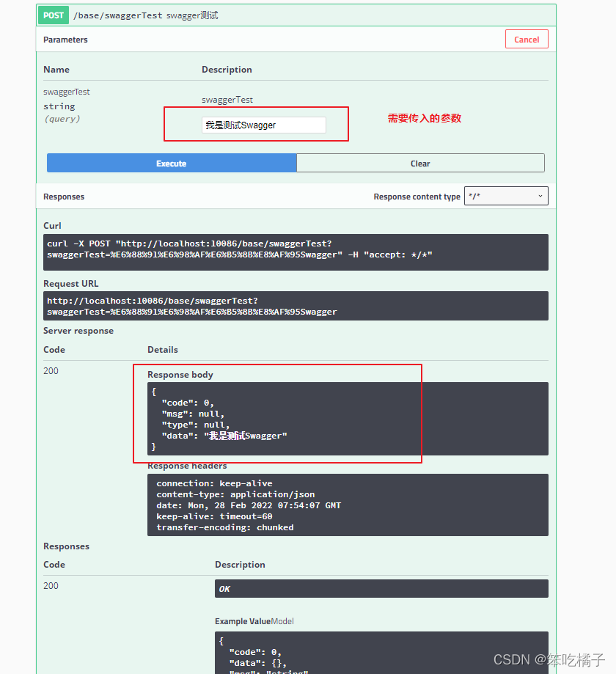The height and width of the screenshot is (674, 616).
Task: Select the Model tab beside Example Value
Action: pyautogui.click(x=282, y=621)
